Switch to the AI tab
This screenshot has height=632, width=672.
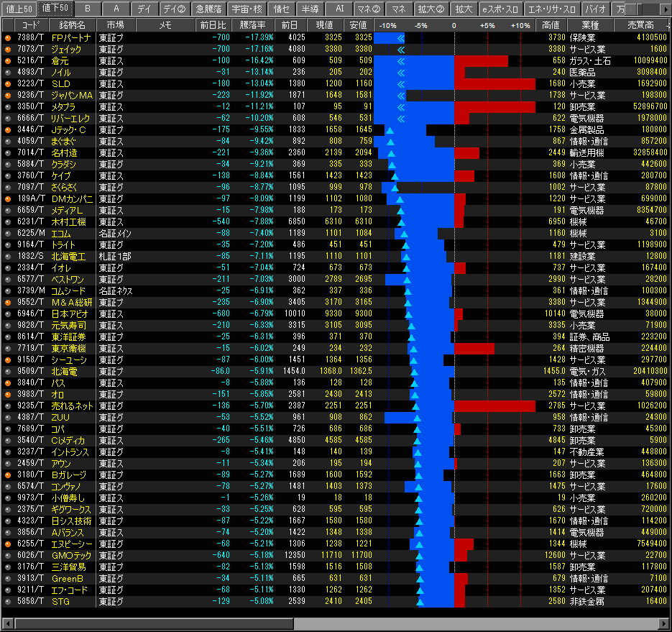[x=339, y=9]
